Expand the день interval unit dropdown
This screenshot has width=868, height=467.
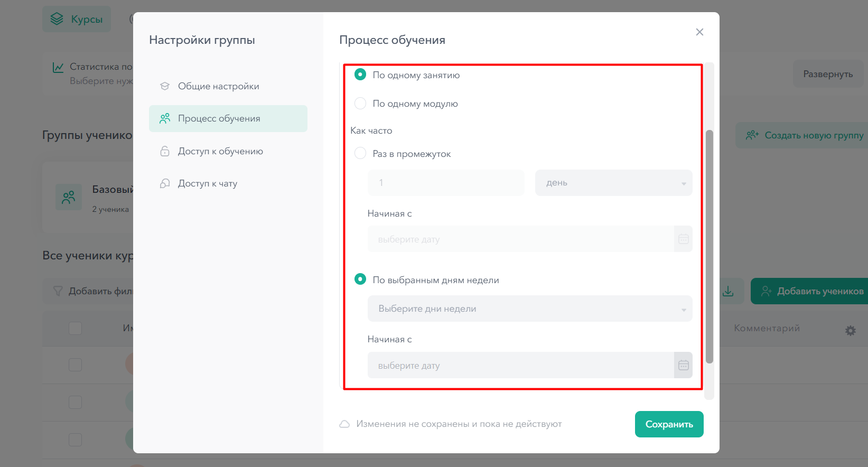(x=613, y=183)
